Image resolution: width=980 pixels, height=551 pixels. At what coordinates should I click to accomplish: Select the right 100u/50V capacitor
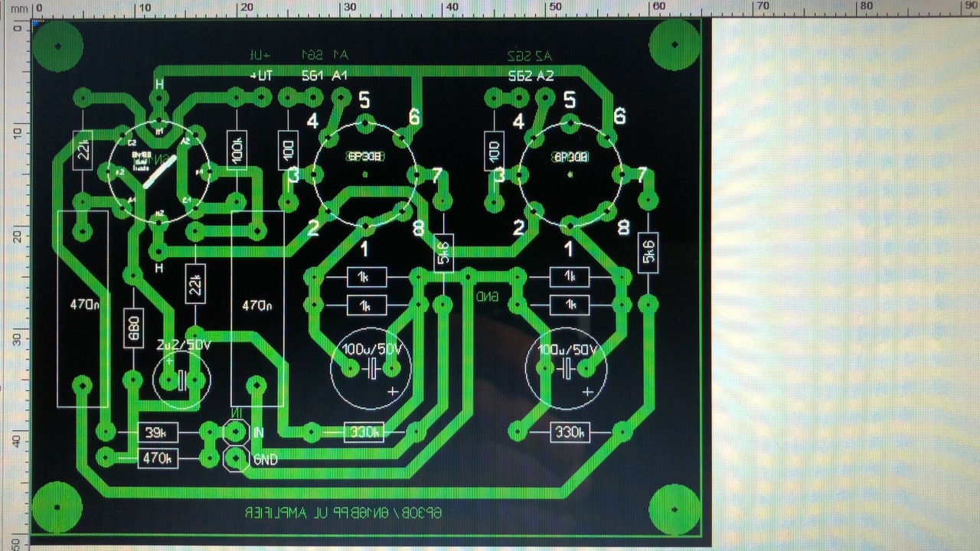[566, 369]
